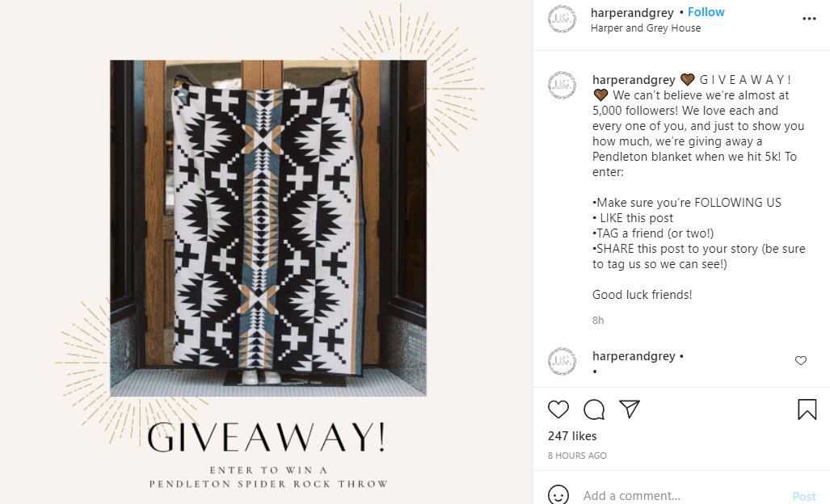Share the post via paper plane icon

click(x=630, y=409)
